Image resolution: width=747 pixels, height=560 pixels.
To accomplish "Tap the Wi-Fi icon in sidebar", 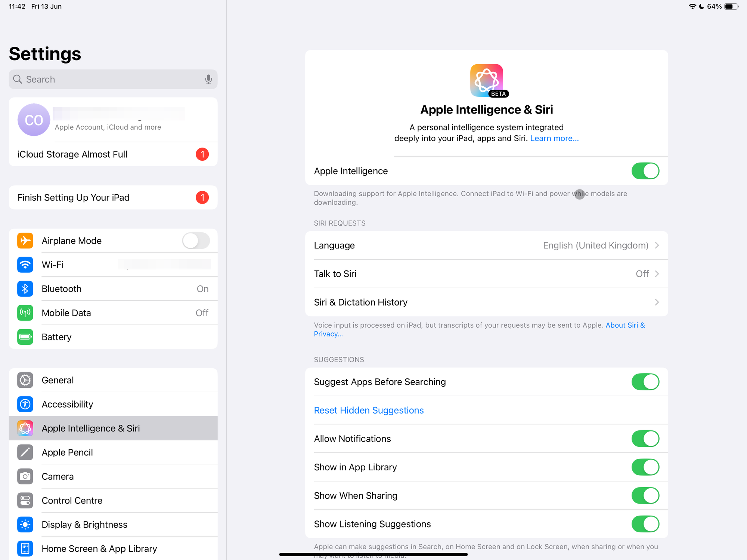I will click(25, 265).
